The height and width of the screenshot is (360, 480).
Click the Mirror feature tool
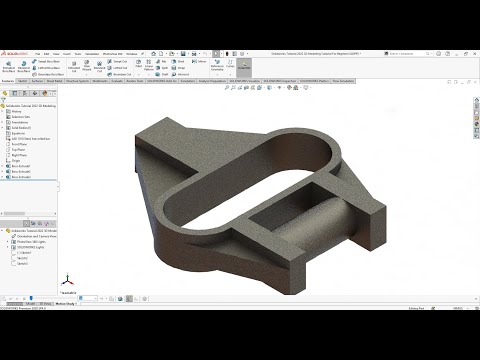199,61
